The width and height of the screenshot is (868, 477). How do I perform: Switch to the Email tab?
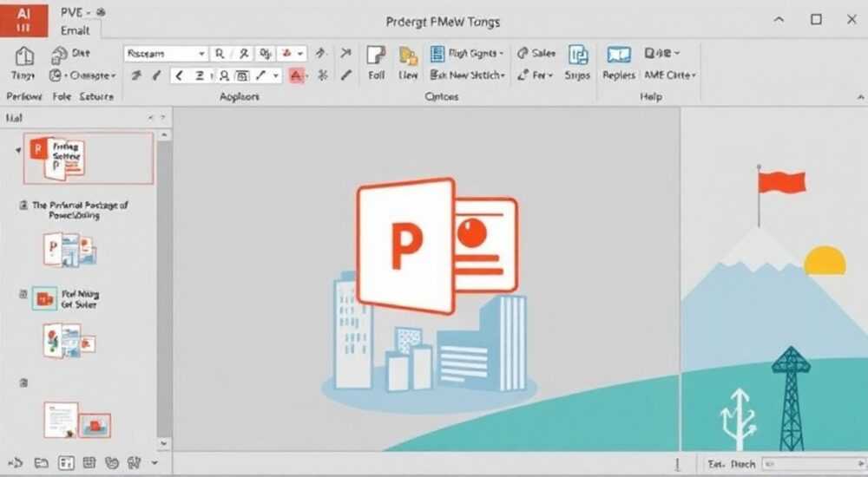(x=75, y=30)
